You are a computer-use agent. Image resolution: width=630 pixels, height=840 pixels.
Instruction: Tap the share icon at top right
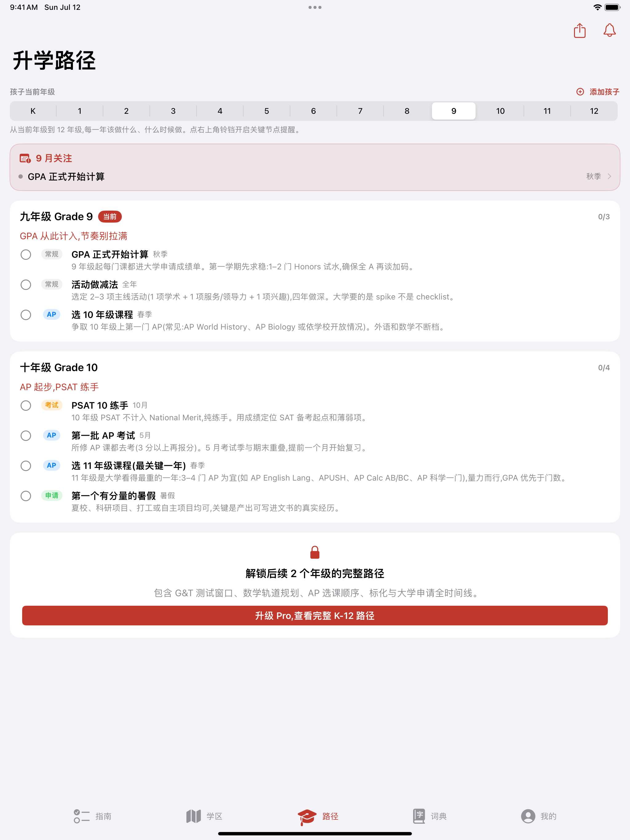pyautogui.click(x=580, y=30)
